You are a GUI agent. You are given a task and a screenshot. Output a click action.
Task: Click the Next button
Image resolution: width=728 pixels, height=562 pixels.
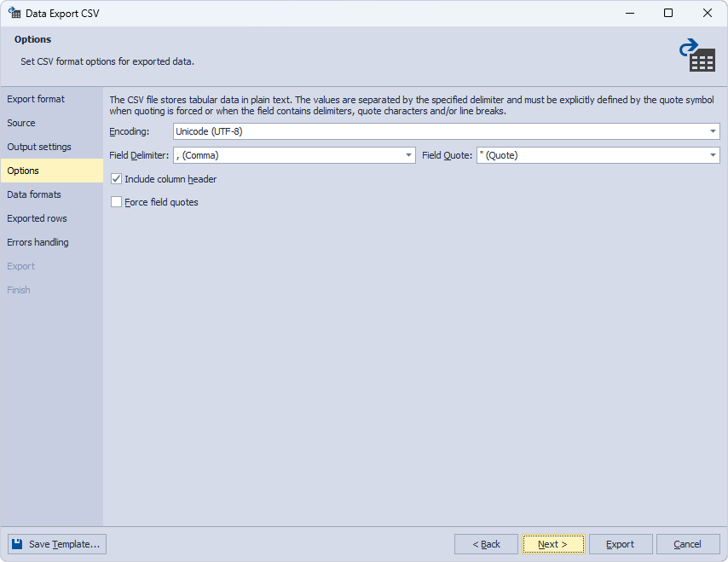click(553, 544)
